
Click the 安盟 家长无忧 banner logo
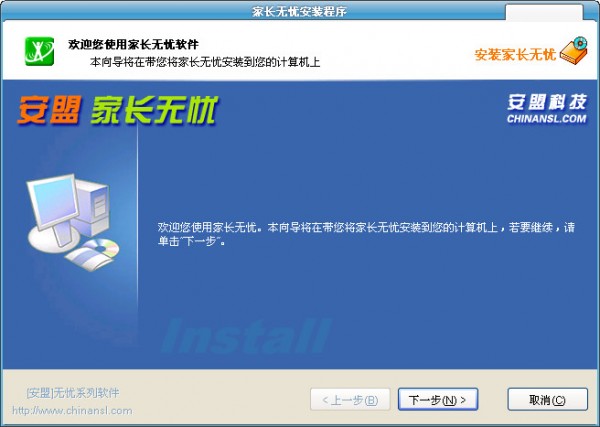pos(117,110)
